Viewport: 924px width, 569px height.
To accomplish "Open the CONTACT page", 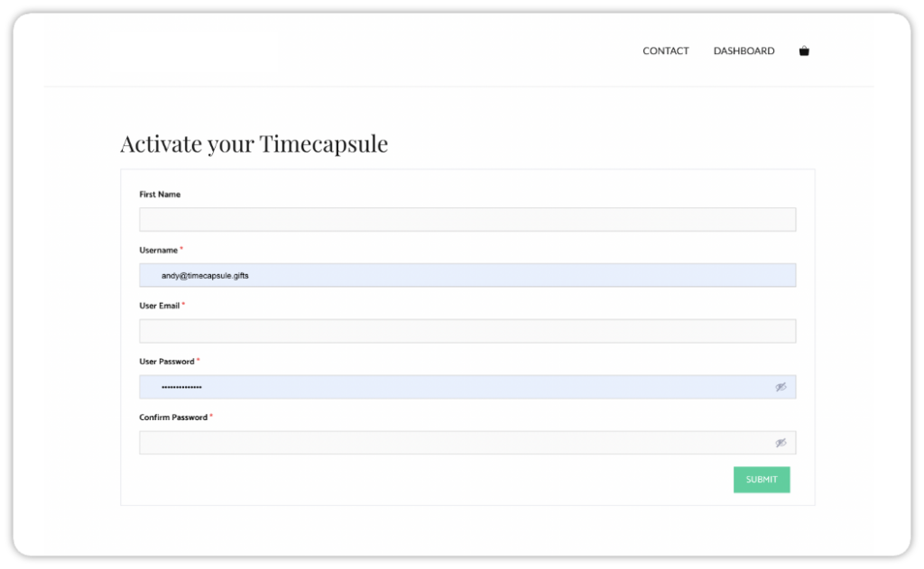I will pos(665,50).
